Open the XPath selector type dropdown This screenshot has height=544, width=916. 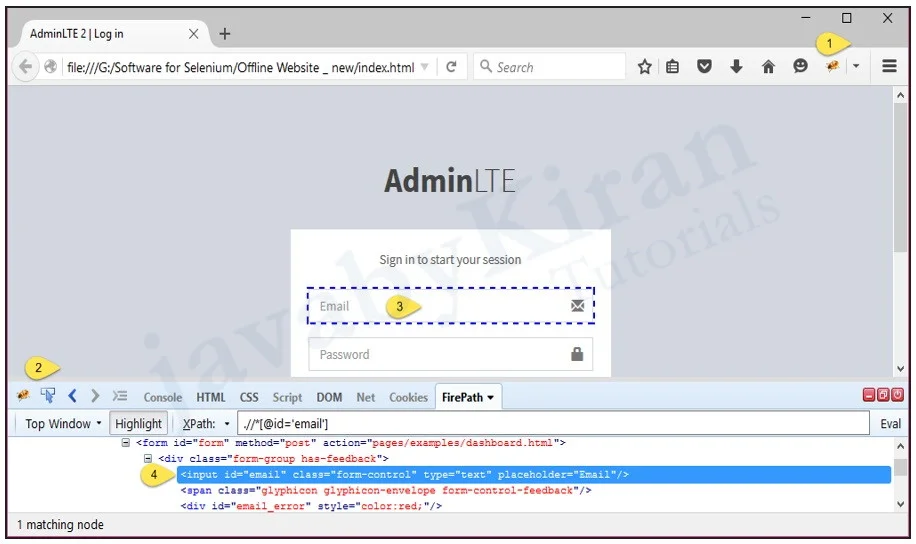(x=206, y=424)
